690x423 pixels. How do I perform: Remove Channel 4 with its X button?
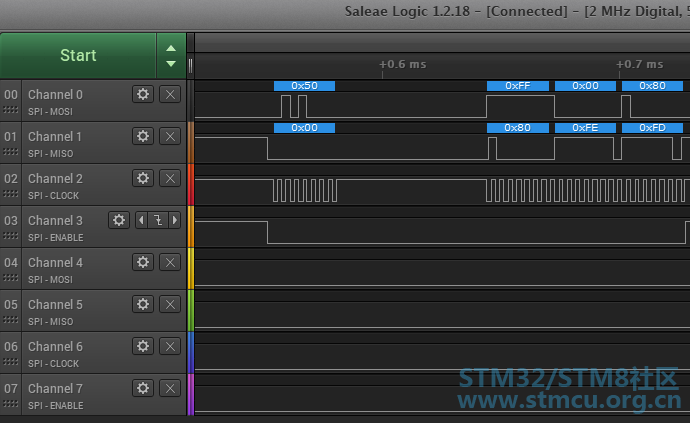tap(170, 262)
